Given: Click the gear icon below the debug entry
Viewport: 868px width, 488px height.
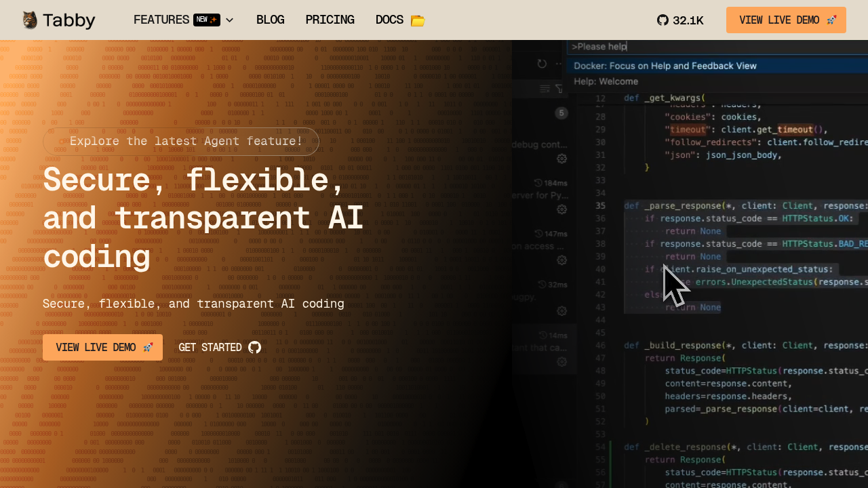Looking at the screenshot, I should [x=561, y=159].
